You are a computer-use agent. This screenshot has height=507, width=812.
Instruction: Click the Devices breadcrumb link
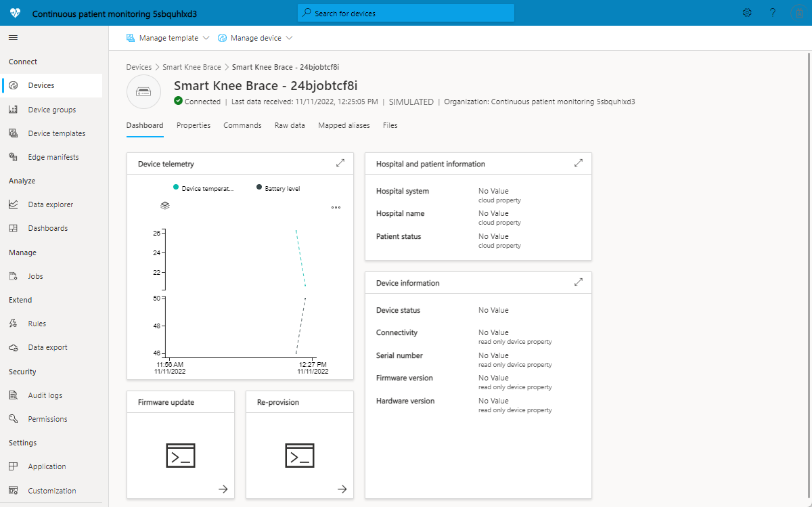coord(139,67)
